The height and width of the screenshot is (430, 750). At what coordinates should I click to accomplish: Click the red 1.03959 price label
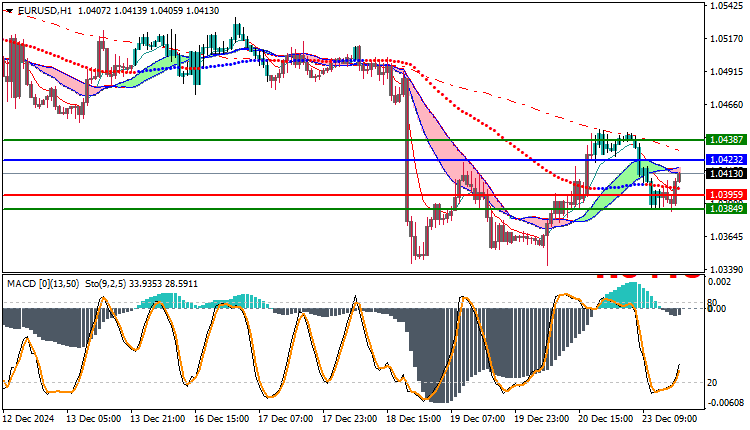(726, 195)
